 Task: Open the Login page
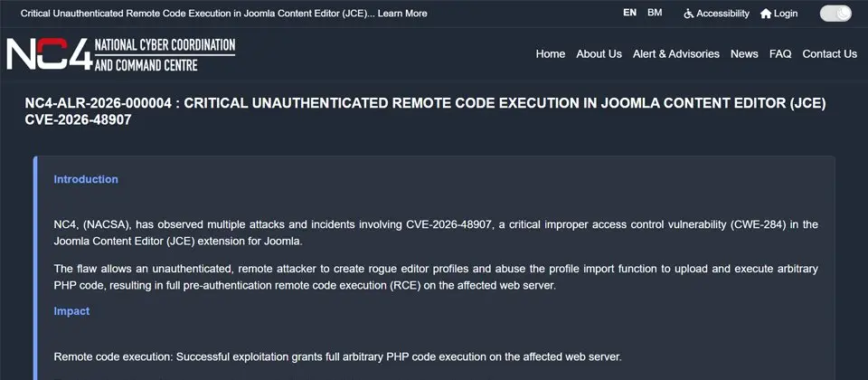pyautogui.click(x=786, y=14)
